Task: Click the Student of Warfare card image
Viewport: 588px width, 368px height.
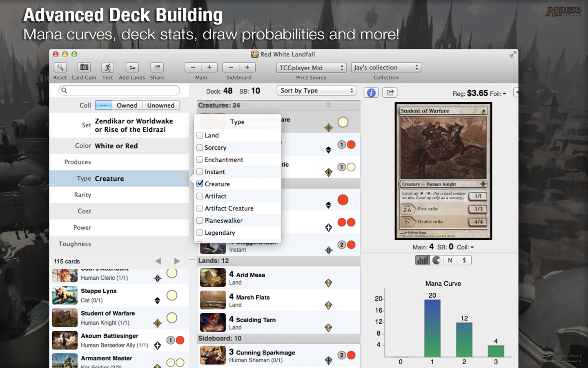Action: click(x=443, y=171)
